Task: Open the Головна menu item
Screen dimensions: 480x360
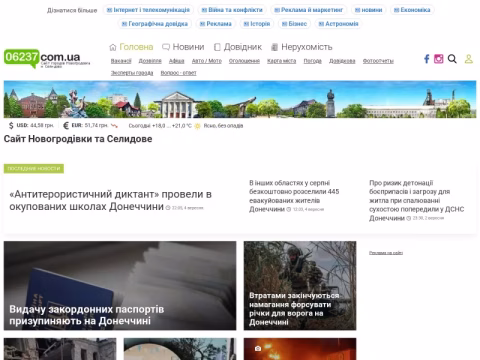Action: pos(136,47)
